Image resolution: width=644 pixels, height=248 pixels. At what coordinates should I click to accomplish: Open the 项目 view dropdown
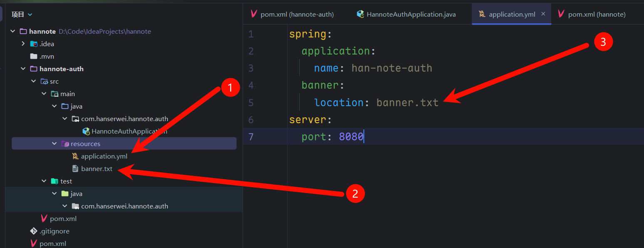click(x=30, y=15)
